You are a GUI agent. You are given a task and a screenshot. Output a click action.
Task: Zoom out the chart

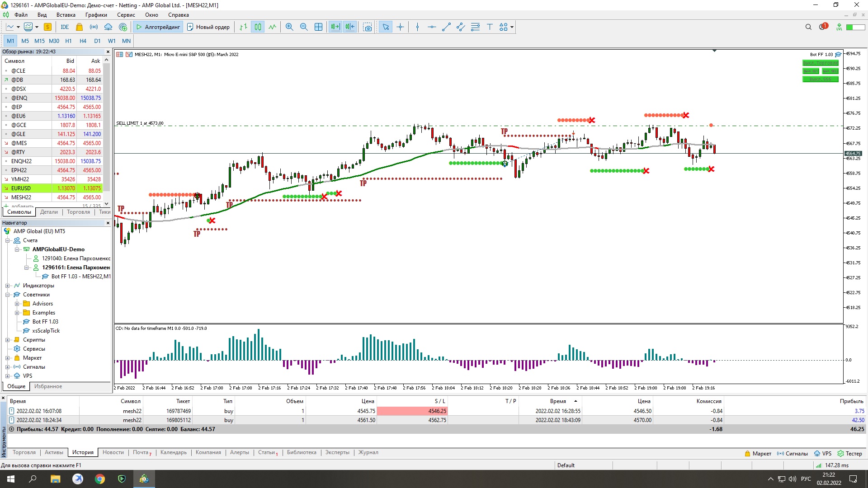[x=304, y=27]
